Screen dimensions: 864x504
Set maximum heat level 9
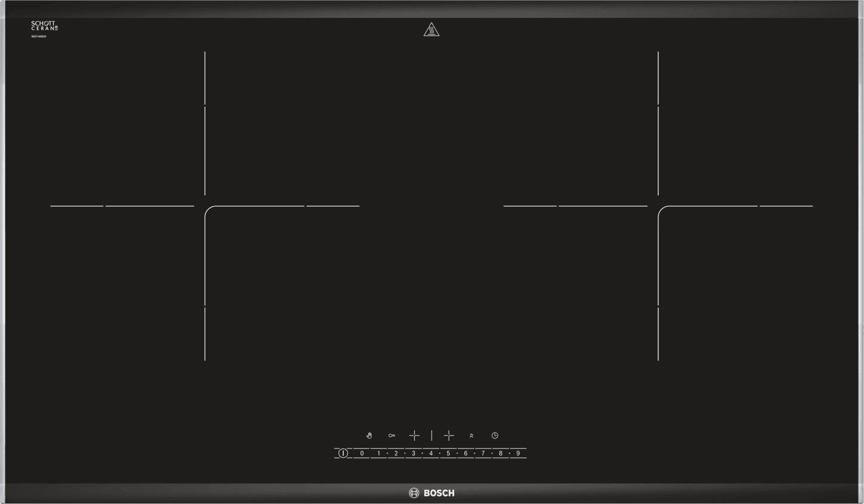[x=518, y=453]
